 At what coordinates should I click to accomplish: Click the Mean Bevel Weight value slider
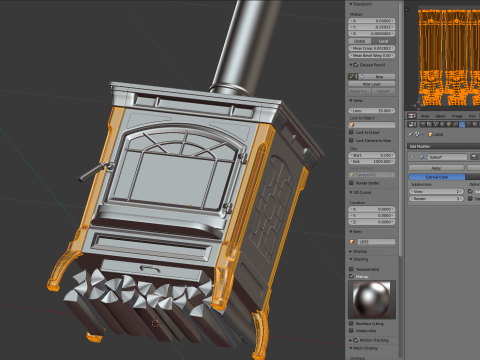point(372,56)
